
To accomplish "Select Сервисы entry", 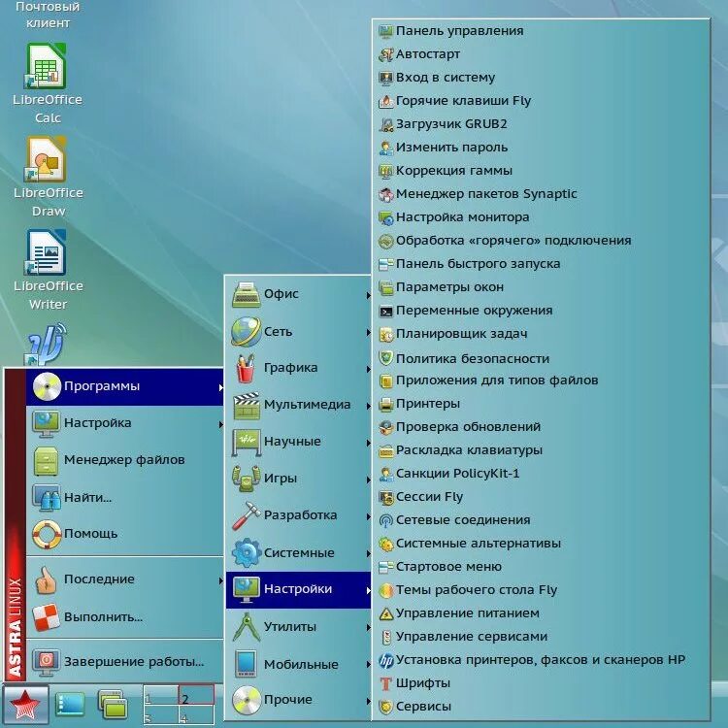I will point(542,707).
